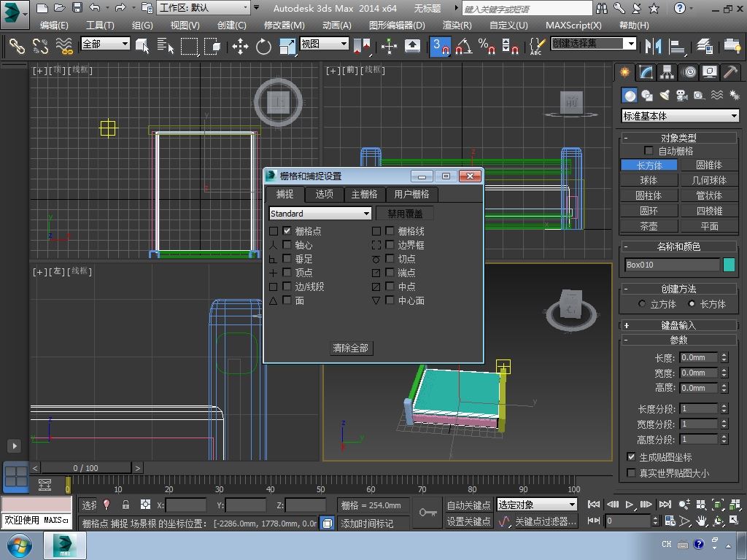This screenshot has height=560, width=747.
Task: Open the 创建选择集 dropdown
Action: click(x=594, y=44)
